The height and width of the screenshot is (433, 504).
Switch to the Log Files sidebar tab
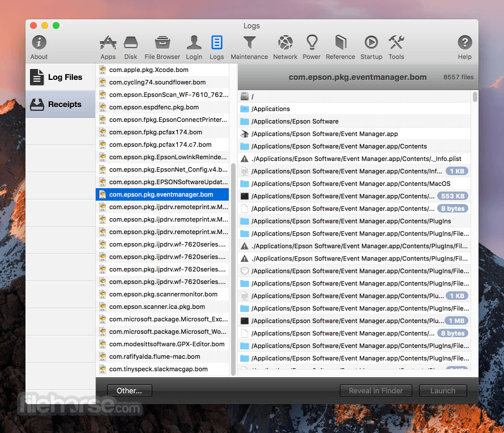[x=61, y=77]
